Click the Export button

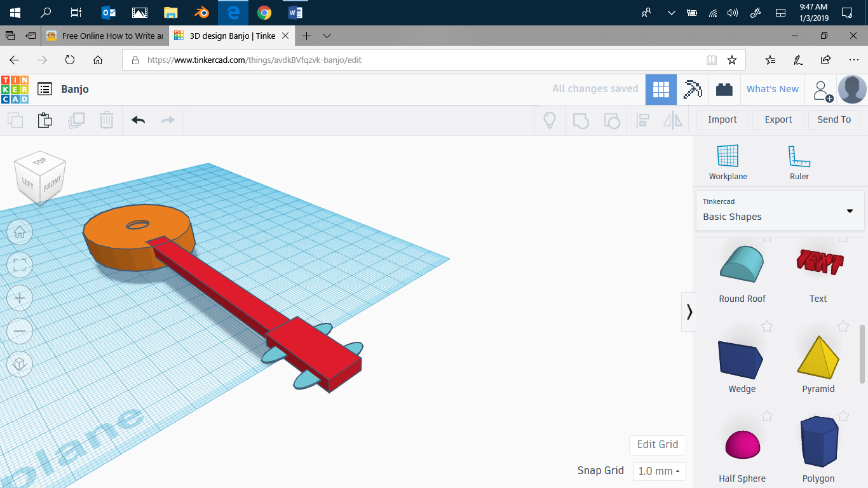pyautogui.click(x=778, y=119)
